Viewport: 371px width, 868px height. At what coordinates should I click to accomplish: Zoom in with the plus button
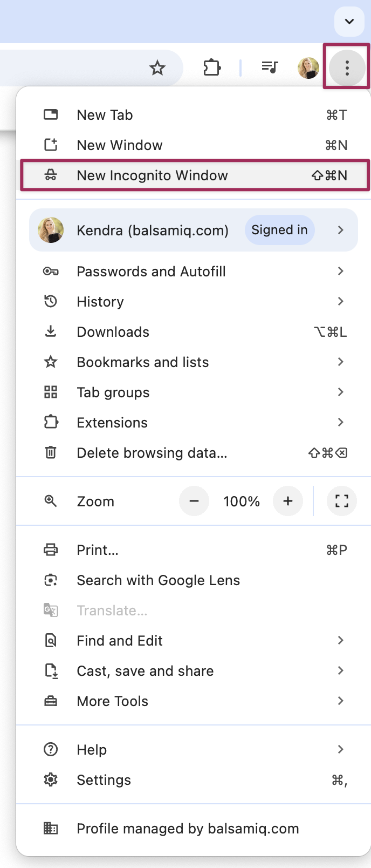(x=288, y=501)
